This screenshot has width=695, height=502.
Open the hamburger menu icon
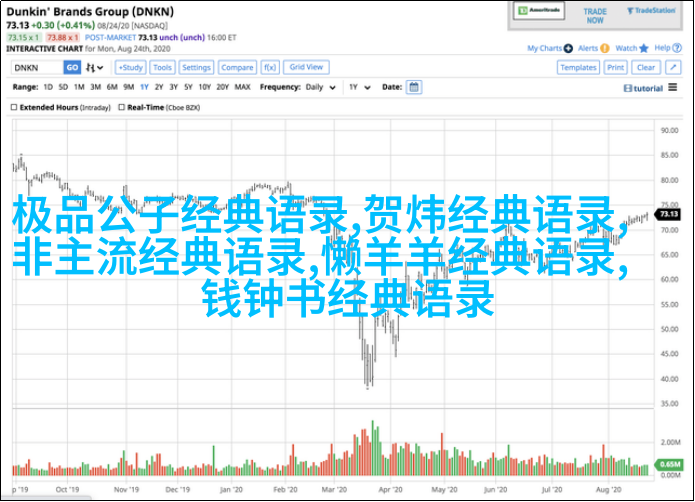pos(673,87)
